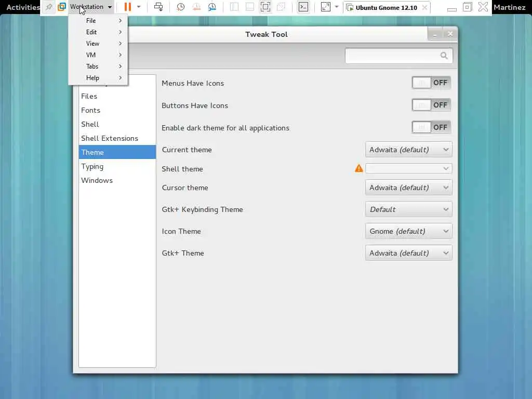Image resolution: width=532 pixels, height=399 pixels.
Task: Open the Tabs submenu
Action: coord(98,66)
